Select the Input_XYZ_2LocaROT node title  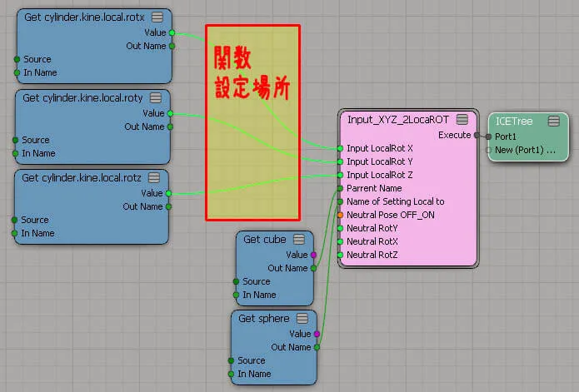point(398,120)
